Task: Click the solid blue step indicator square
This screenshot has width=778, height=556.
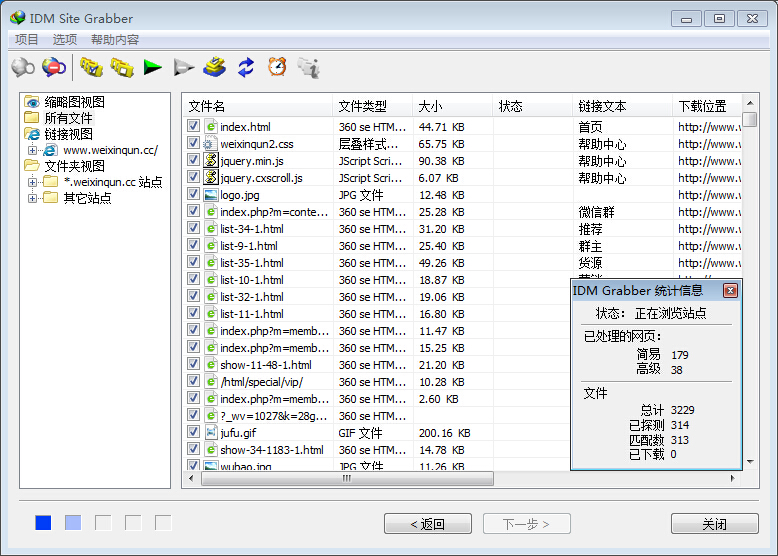Action: coord(43,522)
